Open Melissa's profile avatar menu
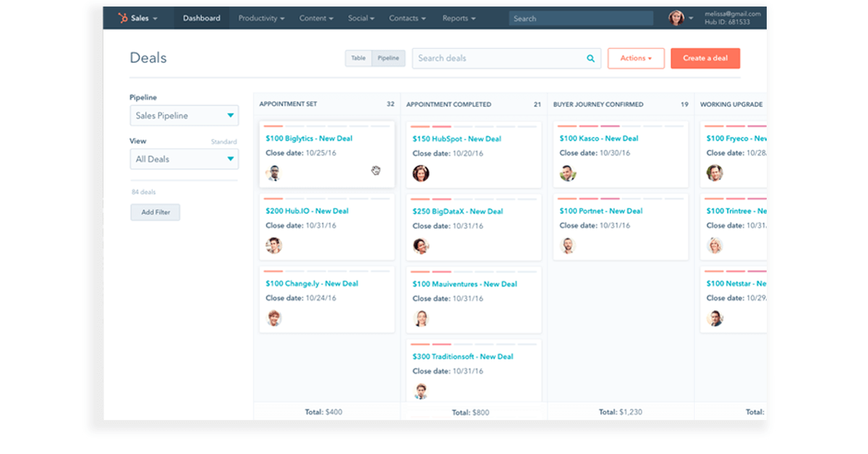The image size is (868, 454). click(x=676, y=17)
